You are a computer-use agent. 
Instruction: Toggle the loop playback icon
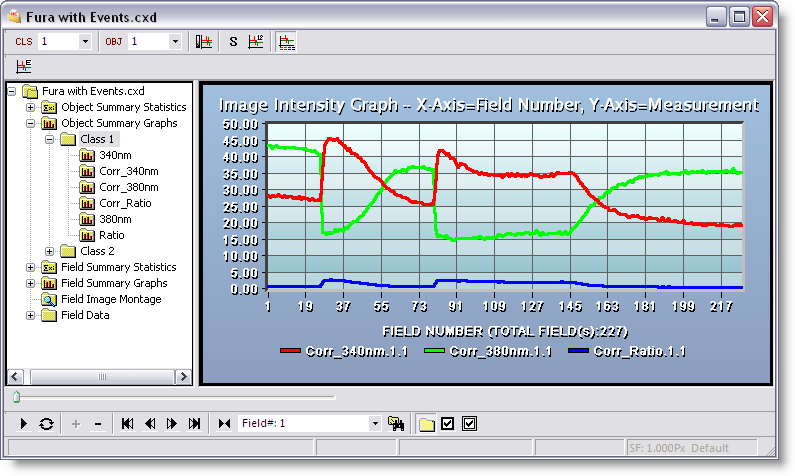coord(46,424)
